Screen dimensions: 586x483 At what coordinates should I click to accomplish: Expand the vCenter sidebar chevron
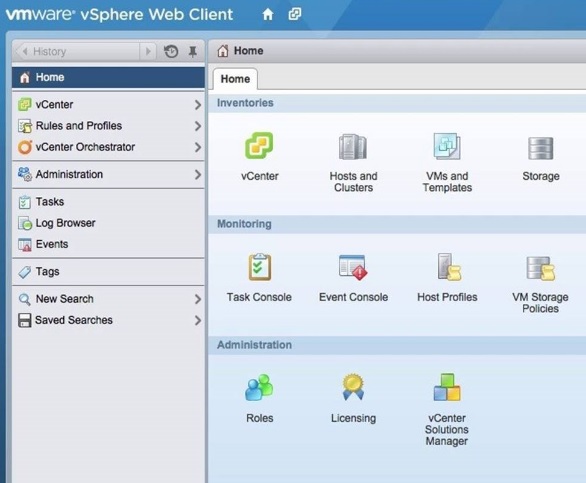[198, 105]
